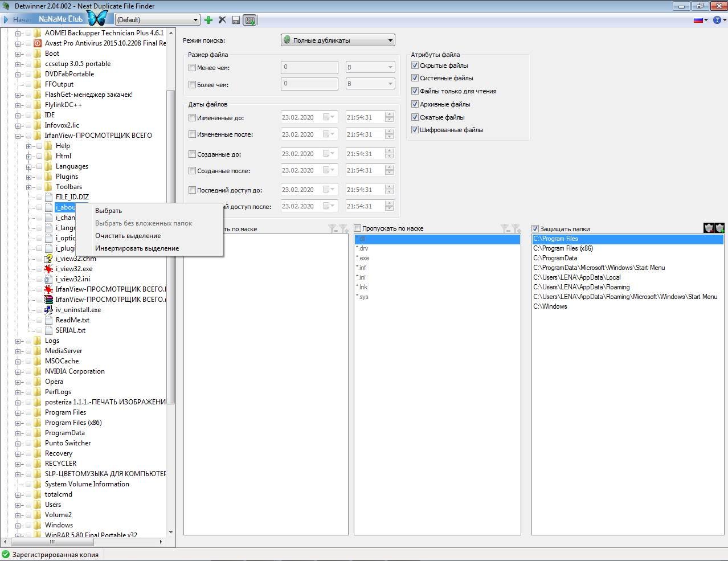Click the ReadMe.txt file icon

click(48, 320)
